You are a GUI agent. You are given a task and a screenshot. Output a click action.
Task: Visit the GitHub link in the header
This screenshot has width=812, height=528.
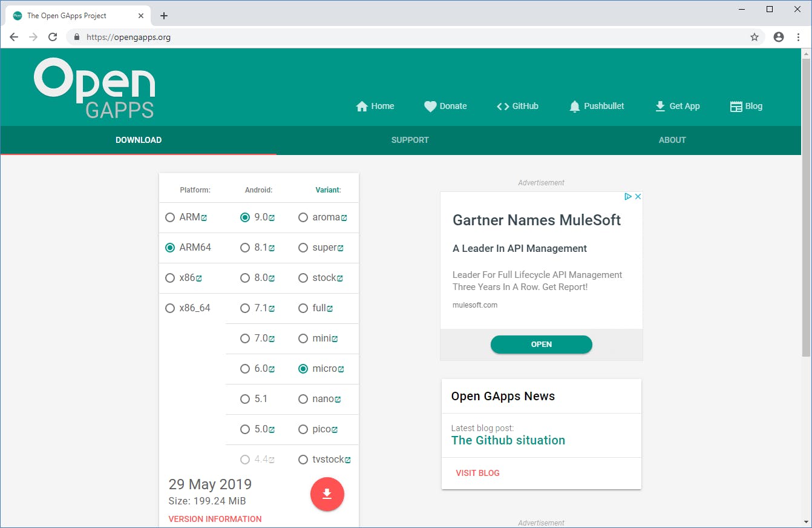(517, 106)
